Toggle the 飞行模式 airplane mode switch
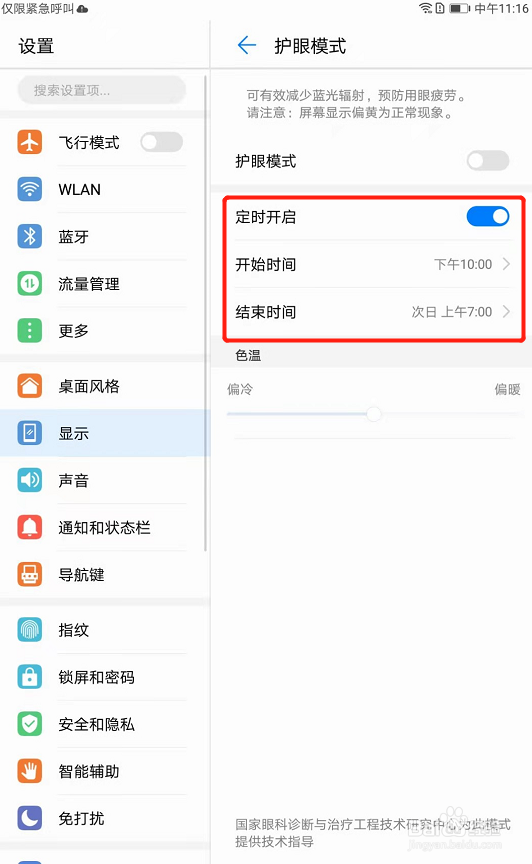Screen dimensions: 532x864 (x=162, y=142)
